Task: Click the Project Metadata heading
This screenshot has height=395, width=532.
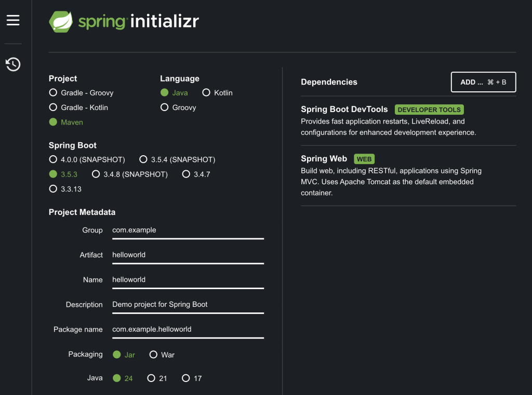Action: 82,212
